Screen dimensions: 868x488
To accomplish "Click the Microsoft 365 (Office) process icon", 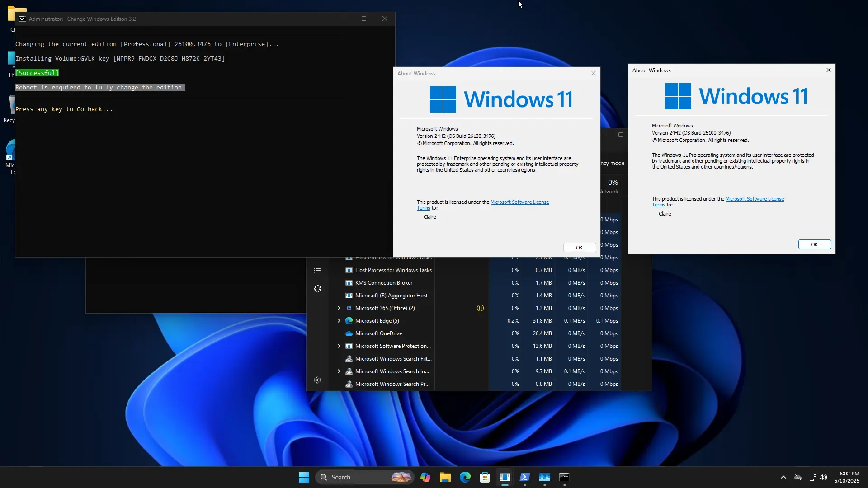I will point(349,308).
